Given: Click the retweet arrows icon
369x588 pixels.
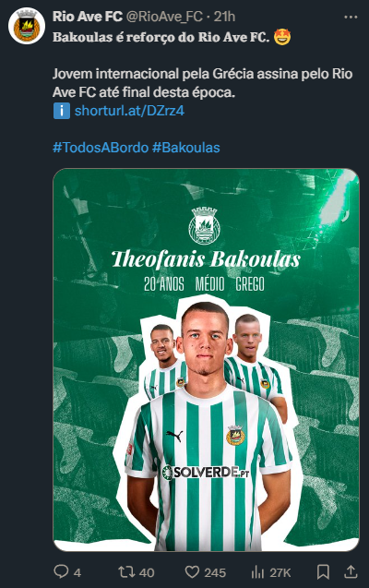Looking at the screenshot, I should coord(126,572).
